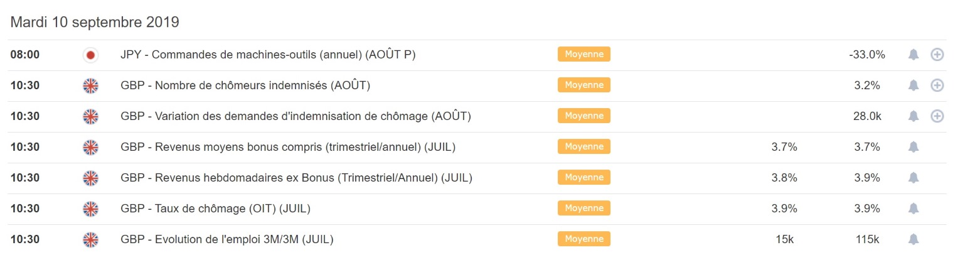Open GBP Taux de chômage (OIT) event
Viewport: 980px width, 267px height.
(215, 209)
